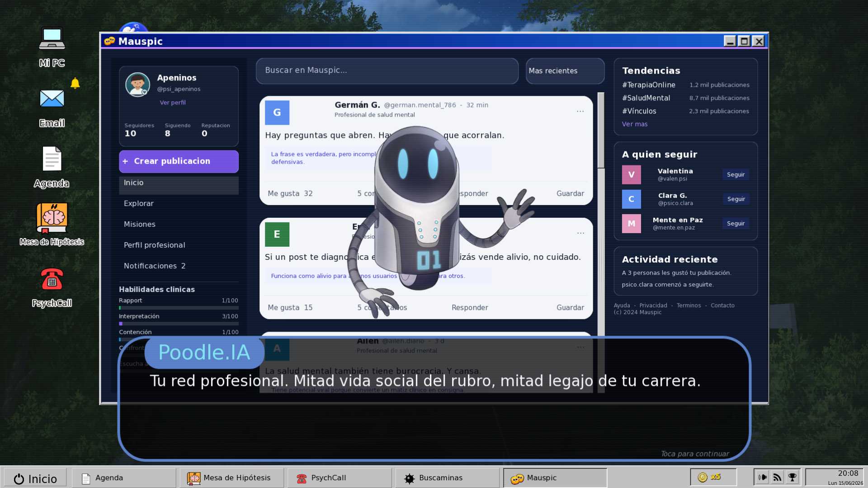Screen dimensions: 868x488
Task: Click the Mauspic logo in the title bar
Action: click(109, 41)
